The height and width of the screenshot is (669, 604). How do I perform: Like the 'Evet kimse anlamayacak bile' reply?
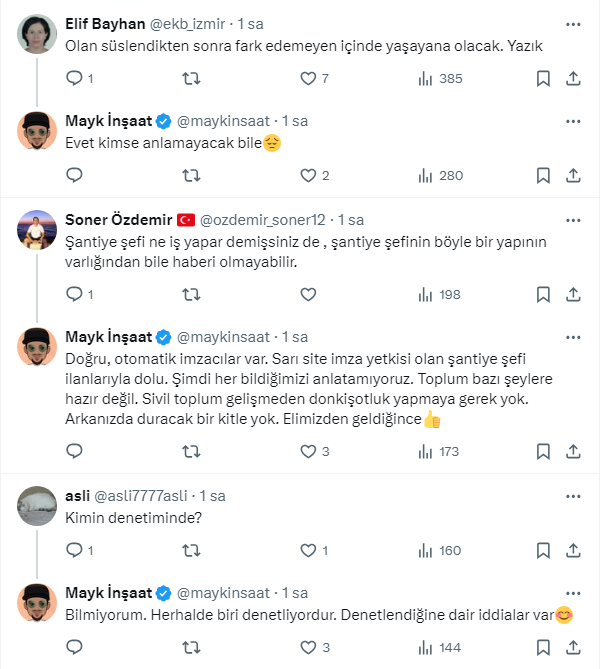pos(308,175)
